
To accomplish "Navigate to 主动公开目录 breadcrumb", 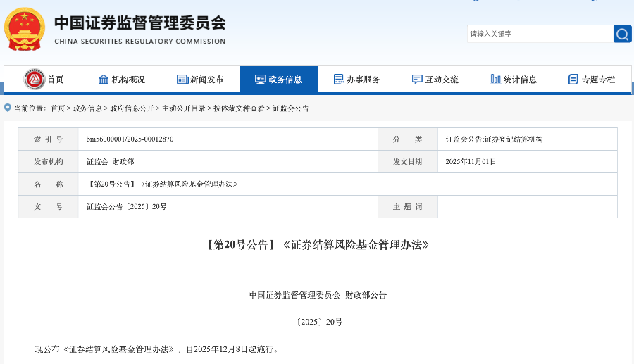I will pos(184,108).
